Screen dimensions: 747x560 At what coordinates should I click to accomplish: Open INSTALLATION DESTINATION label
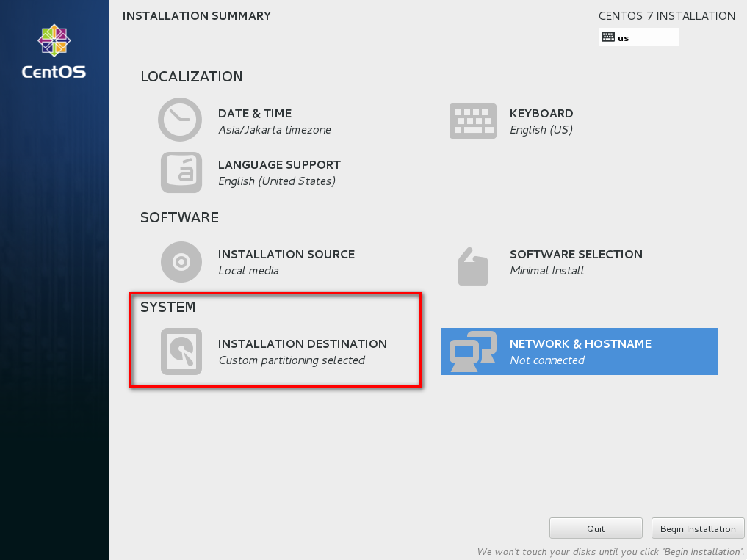point(303,343)
